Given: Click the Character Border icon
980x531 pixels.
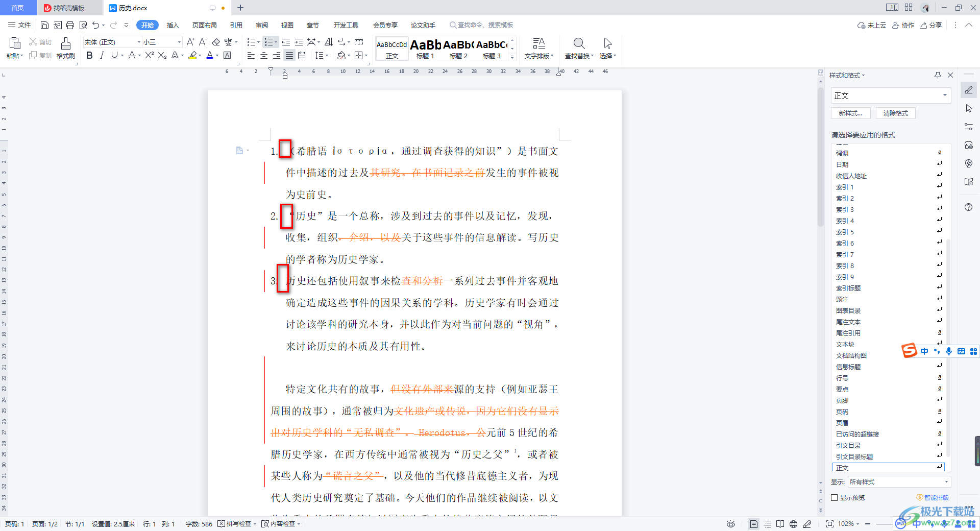Looking at the screenshot, I should tap(227, 55).
